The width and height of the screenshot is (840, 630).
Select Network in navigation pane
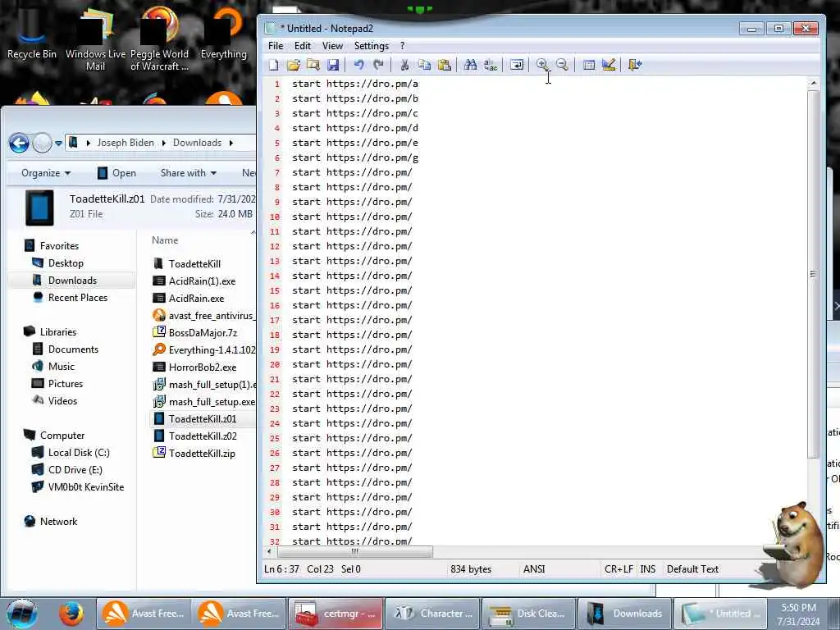(50, 521)
